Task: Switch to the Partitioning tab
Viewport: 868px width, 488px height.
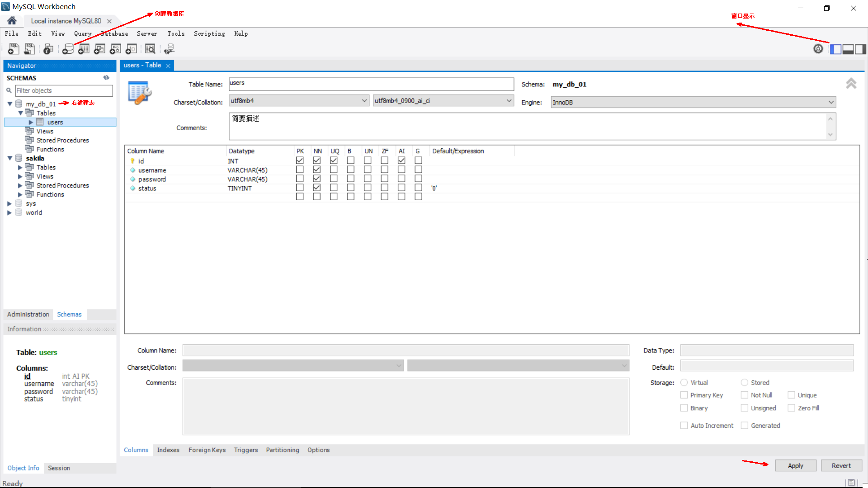Action: tap(283, 450)
